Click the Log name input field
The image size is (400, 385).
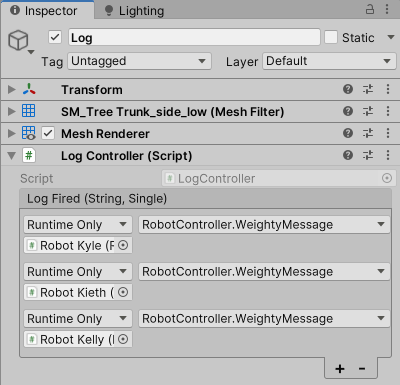coord(194,37)
